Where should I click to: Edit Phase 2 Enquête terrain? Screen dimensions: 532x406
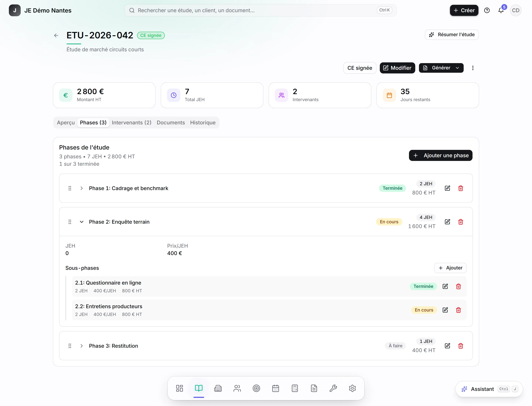pos(447,222)
